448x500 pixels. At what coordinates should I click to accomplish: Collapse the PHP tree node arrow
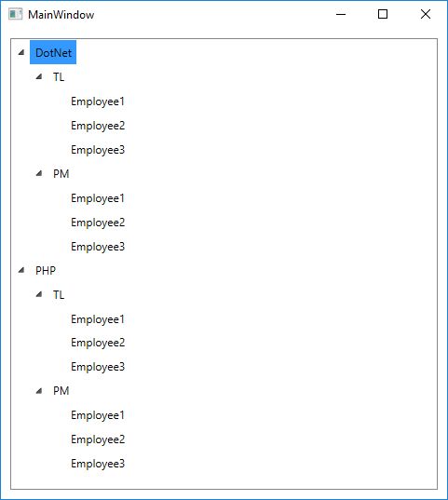21,270
